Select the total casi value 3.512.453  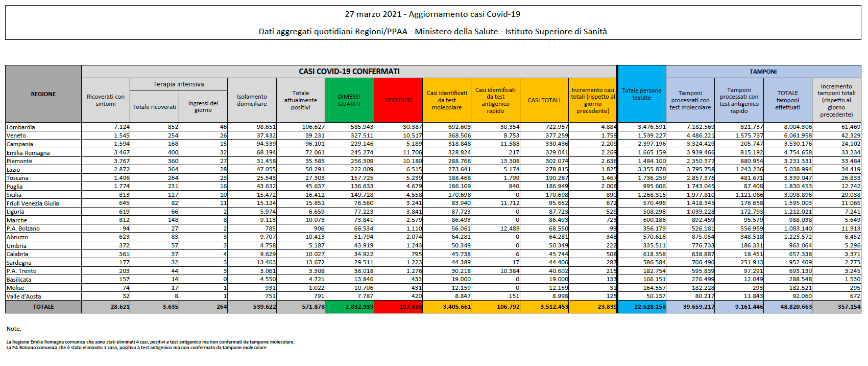(554, 307)
